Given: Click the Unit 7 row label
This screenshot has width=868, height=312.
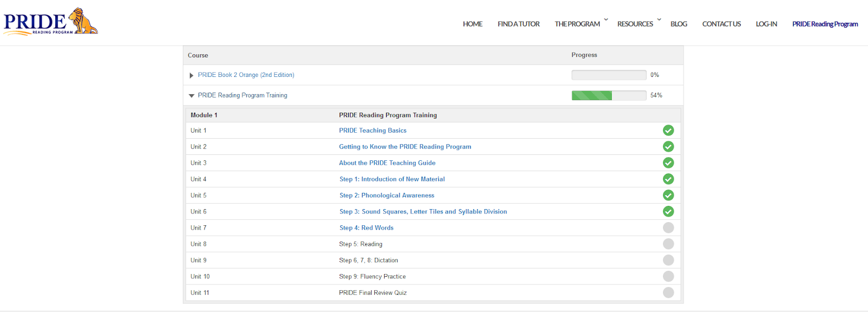Looking at the screenshot, I should [x=199, y=228].
